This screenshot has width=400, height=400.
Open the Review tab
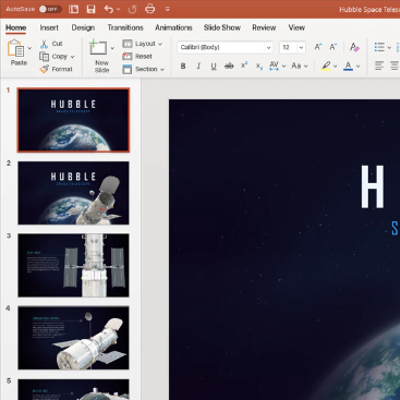point(264,28)
